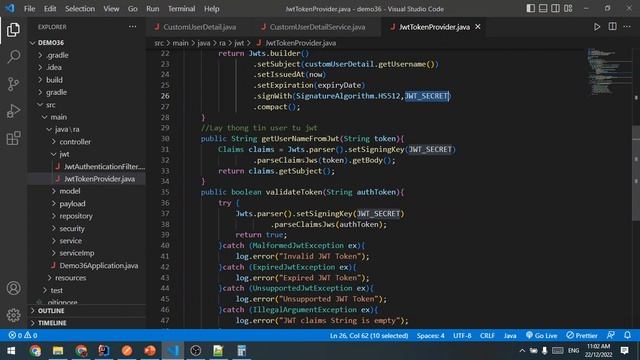Viewport: 640px width, 360px height.
Task: Expand the TIMELINE section
Action: [x=52, y=323]
